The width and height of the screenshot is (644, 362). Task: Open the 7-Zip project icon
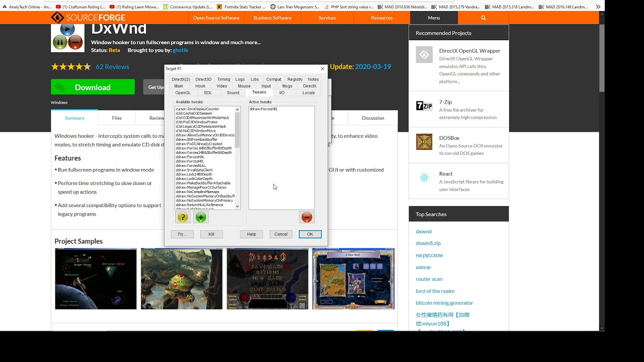coord(424,106)
